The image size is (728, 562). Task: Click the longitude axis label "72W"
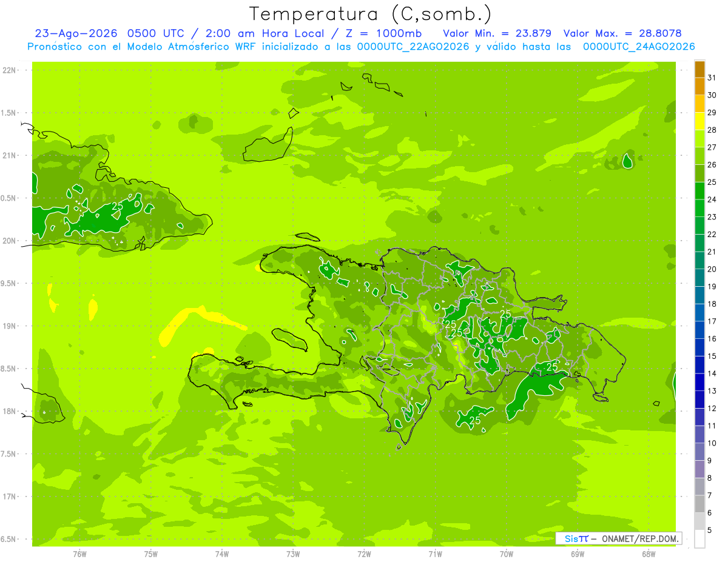coord(364,554)
